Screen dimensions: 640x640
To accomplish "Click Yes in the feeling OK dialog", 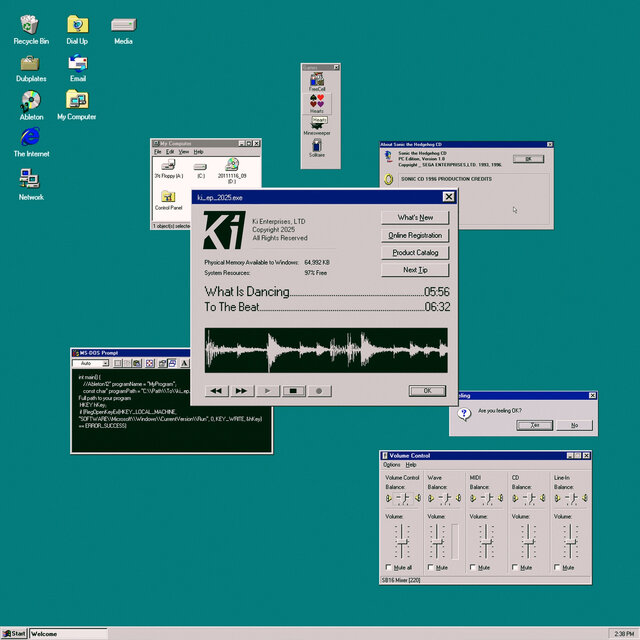I will 535,425.
